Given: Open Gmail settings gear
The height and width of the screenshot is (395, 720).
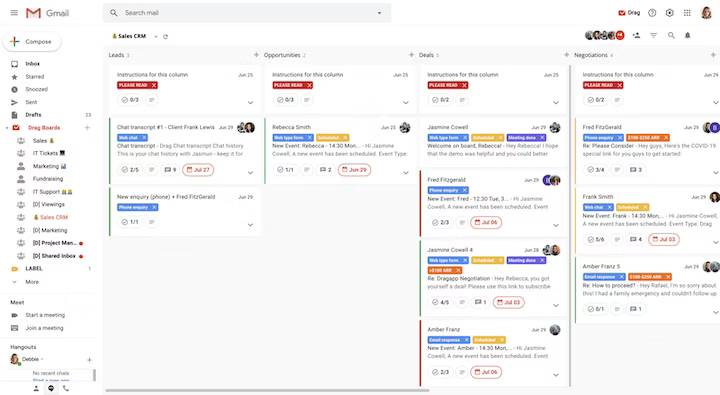Looking at the screenshot, I should point(669,13).
